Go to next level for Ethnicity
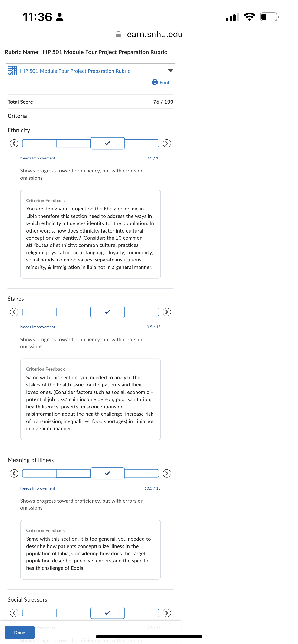The width and height of the screenshot is (298, 644). pos(167,143)
